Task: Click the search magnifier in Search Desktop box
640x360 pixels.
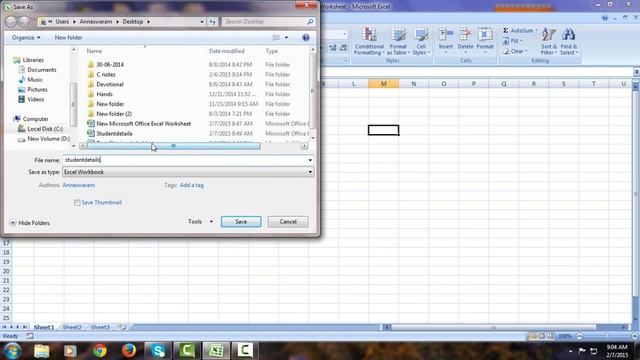Action: pyautogui.click(x=310, y=22)
